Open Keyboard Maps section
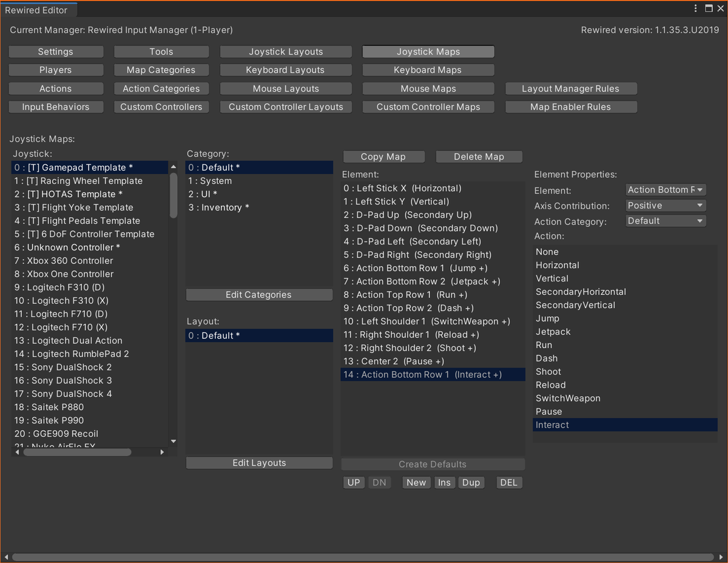This screenshot has width=728, height=563. point(428,70)
